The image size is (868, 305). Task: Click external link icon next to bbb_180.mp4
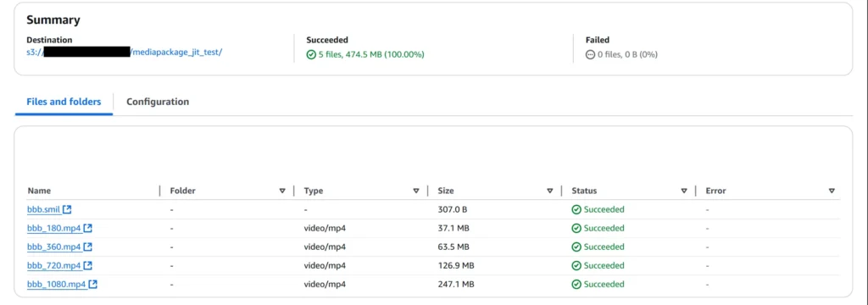click(88, 228)
